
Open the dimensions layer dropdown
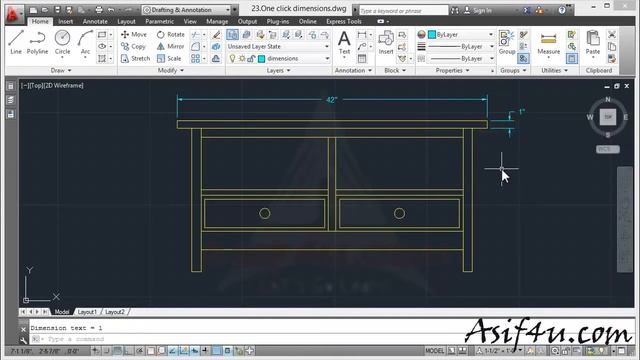[278, 59]
